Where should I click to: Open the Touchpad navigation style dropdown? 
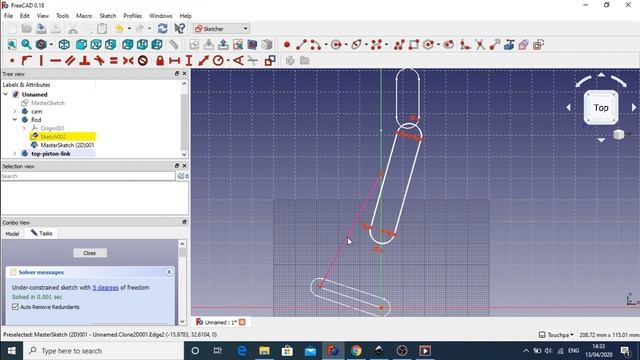click(x=556, y=335)
